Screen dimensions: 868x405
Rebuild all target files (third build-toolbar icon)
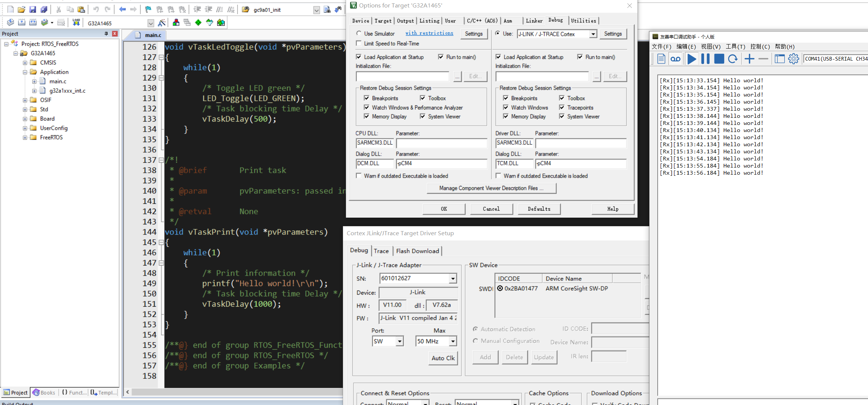point(33,22)
